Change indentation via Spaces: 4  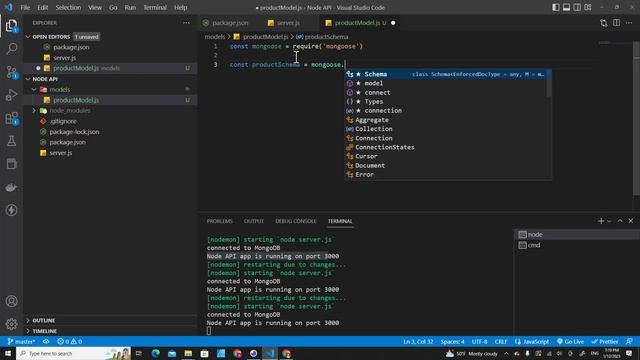click(x=452, y=341)
